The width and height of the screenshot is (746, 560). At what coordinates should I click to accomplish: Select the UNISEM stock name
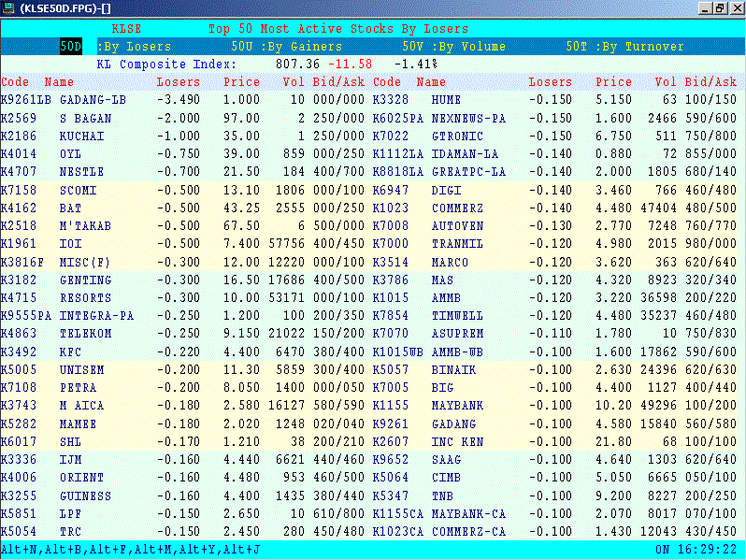coord(82,369)
